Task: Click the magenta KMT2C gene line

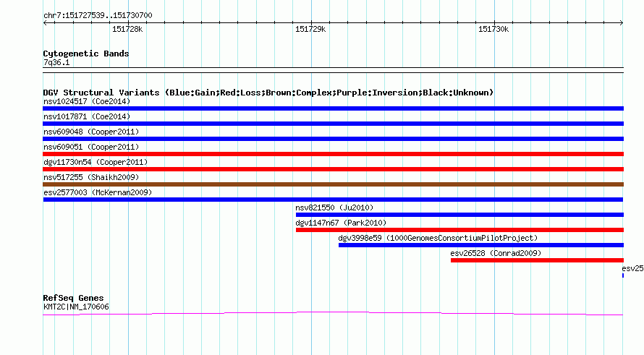Action: [x=333, y=314]
